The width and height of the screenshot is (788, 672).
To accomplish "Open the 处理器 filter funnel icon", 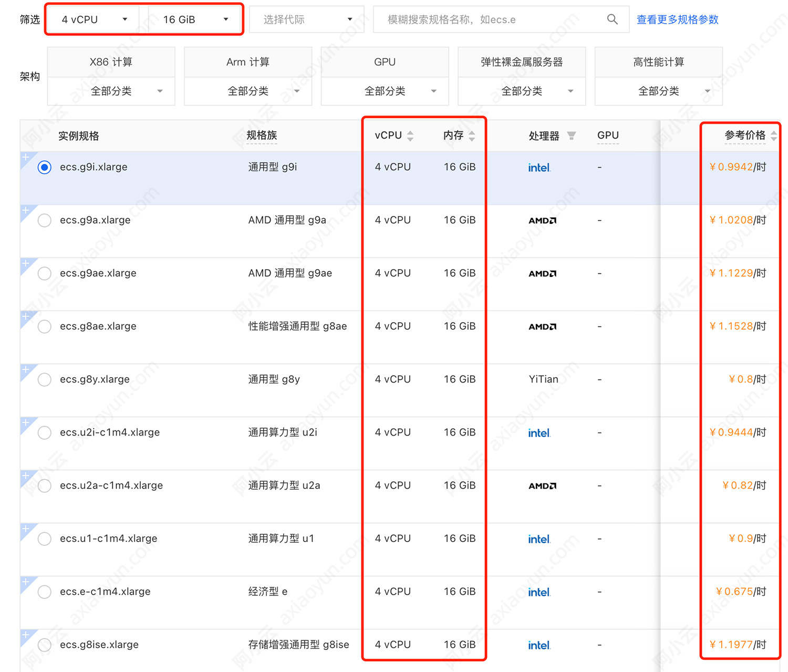I will click(x=572, y=136).
